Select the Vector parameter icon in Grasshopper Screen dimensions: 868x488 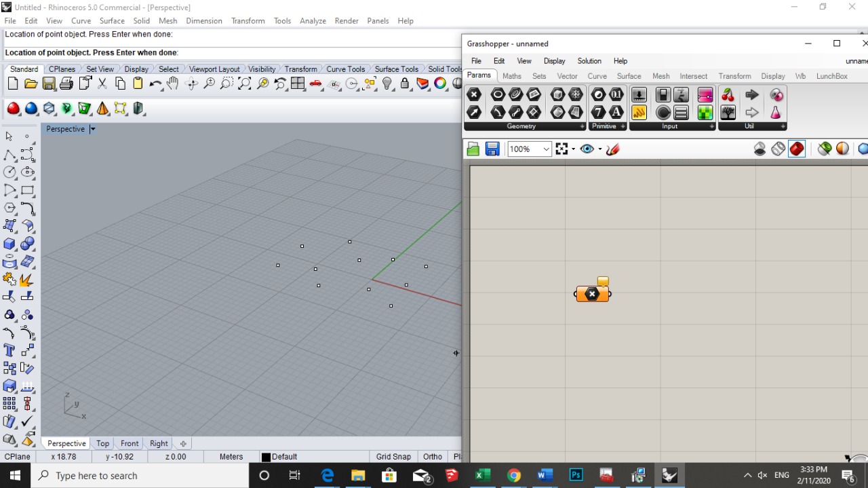click(x=474, y=112)
